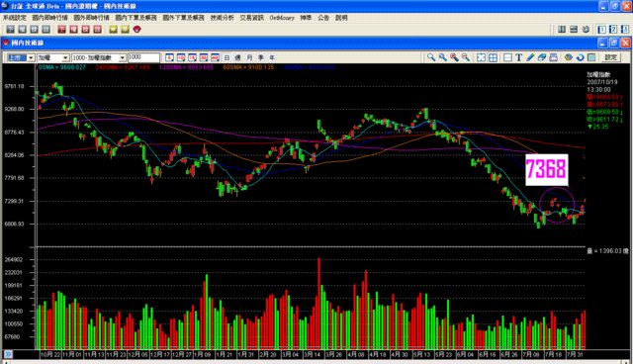
Task: Restore the 國內技術線 inner window
Action: coord(613,43)
